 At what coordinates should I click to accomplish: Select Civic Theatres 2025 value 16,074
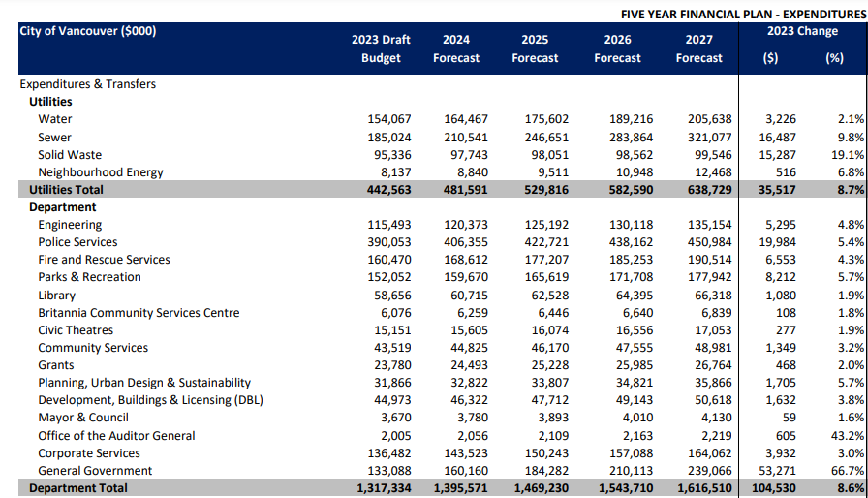[549, 330]
